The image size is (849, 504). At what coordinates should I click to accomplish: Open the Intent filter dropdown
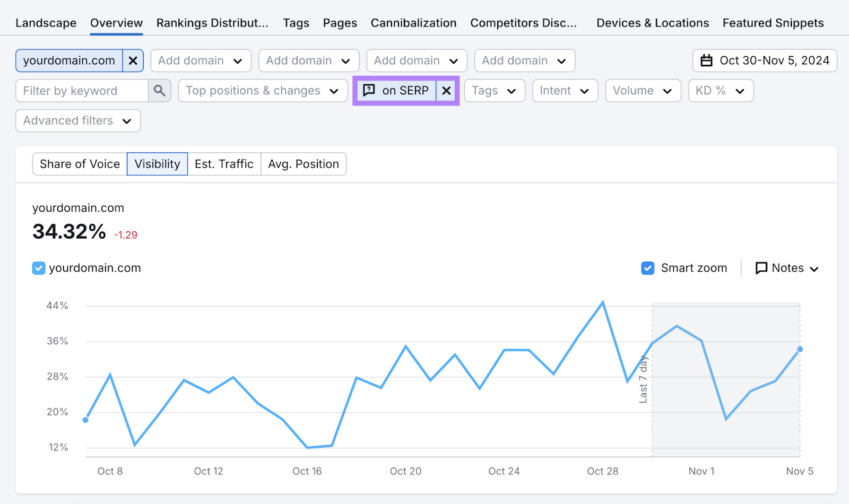565,90
